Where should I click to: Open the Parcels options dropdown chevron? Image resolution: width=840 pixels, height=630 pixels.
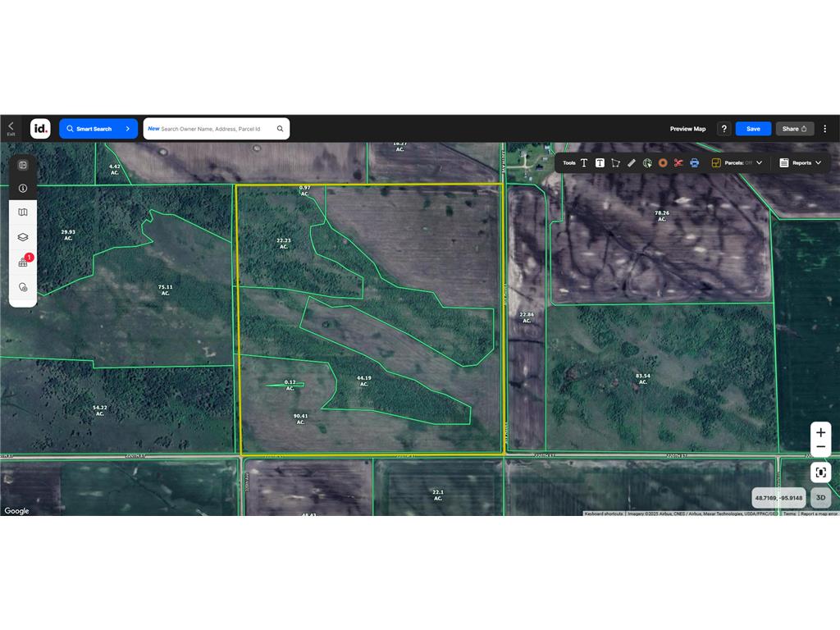pos(758,162)
